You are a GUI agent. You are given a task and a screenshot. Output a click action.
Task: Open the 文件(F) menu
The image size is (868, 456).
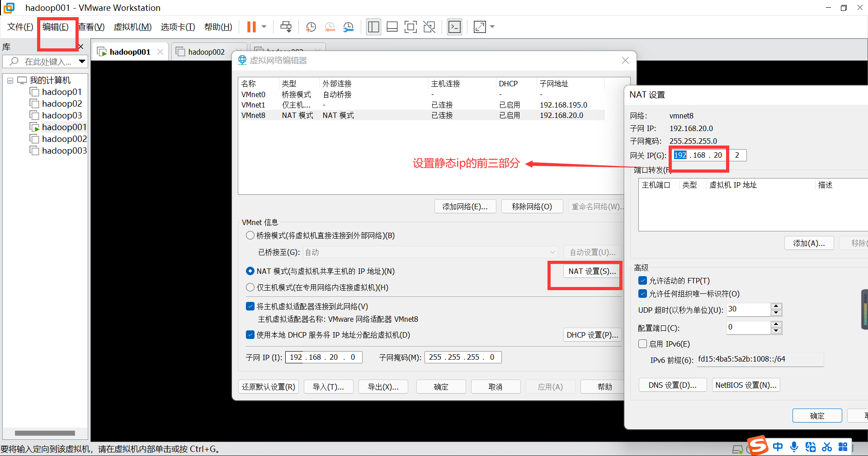pyautogui.click(x=20, y=27)
